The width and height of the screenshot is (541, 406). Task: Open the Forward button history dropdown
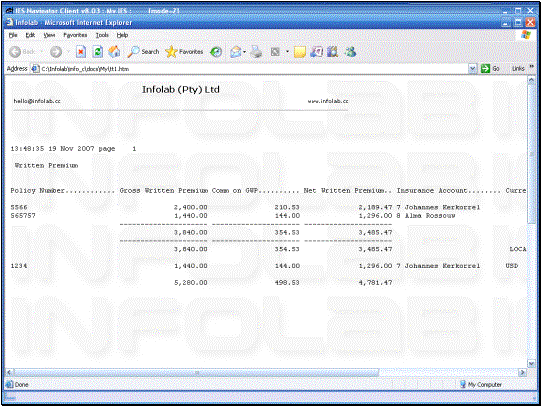click(68, 52)
